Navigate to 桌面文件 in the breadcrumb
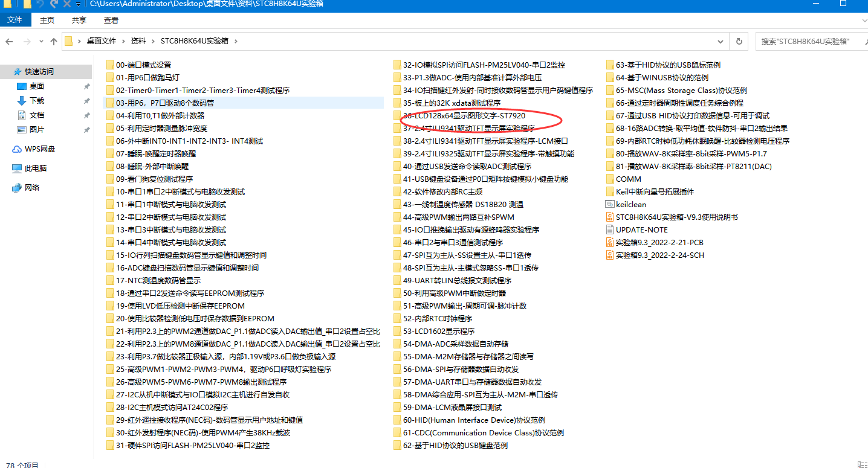The width and height of the screenshot is (868, 468). point(102,41)
